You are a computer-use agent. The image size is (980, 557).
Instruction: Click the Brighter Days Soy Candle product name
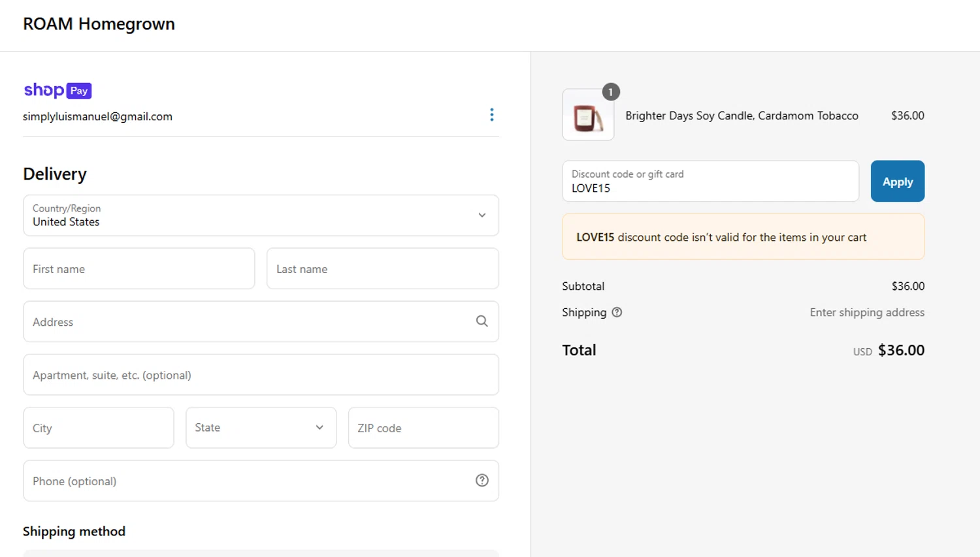(x=742, y=116)
